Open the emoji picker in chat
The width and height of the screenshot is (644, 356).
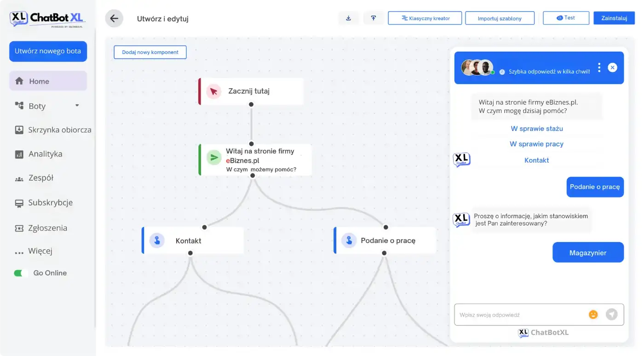[593, 315]
